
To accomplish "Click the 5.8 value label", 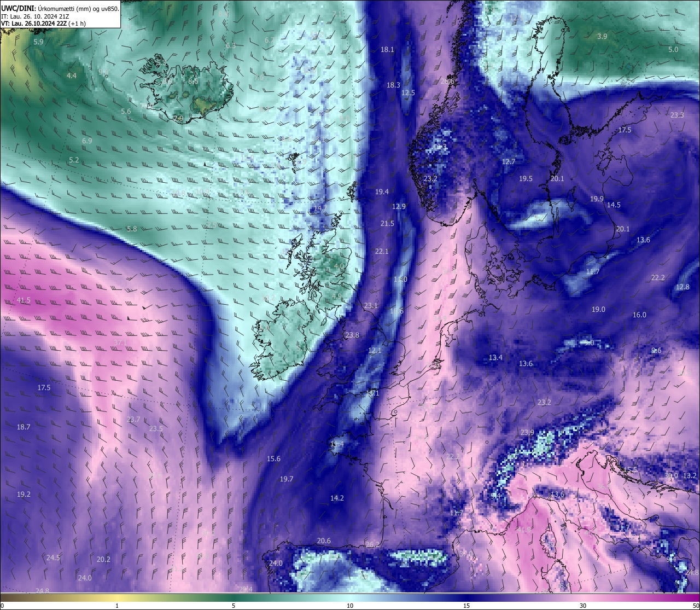I will point(132,229).
